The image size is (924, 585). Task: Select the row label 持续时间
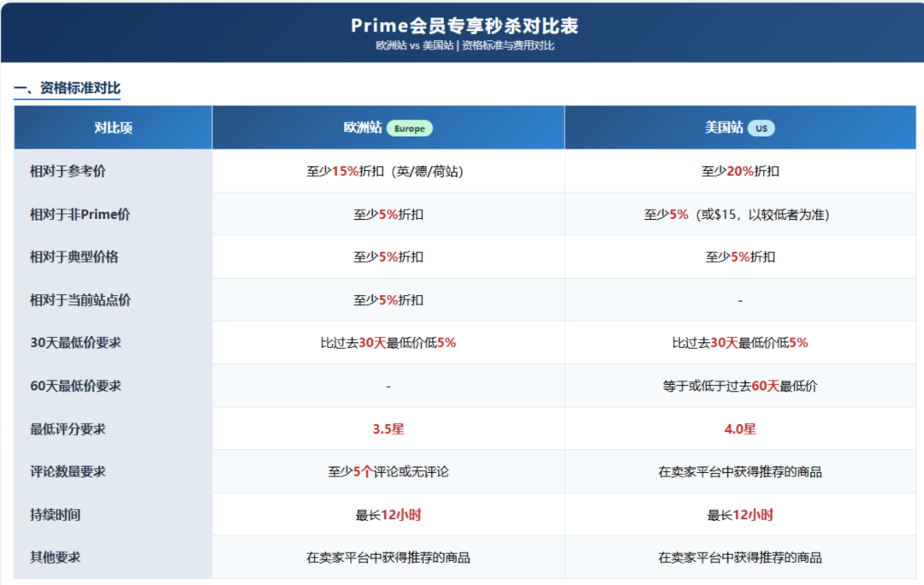56,514
